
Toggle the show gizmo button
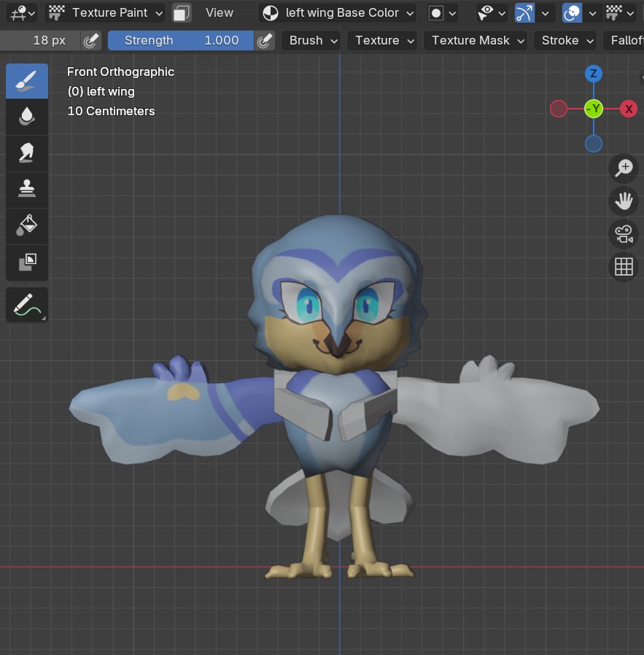click(524, 13)
